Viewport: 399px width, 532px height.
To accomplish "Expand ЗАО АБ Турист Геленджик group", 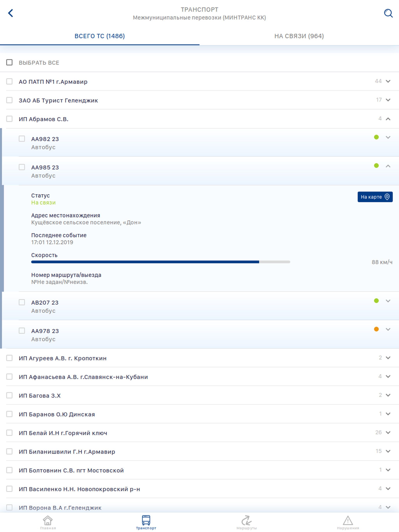I will tap(388, 100).
